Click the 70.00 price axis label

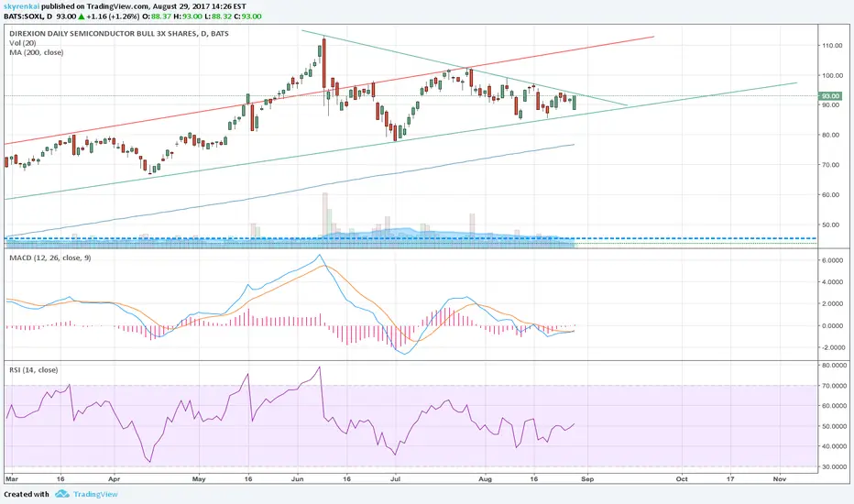pyautogui.click(x=830, y=165)
